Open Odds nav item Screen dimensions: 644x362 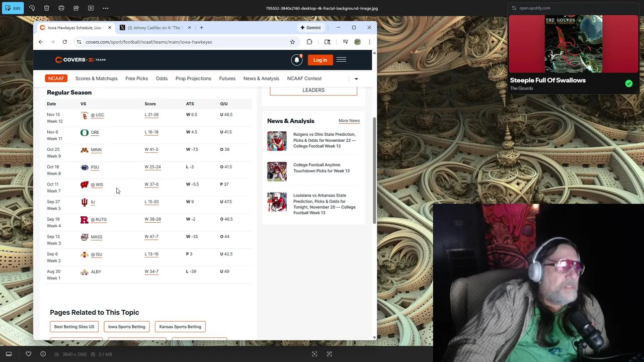click(162, 78)
